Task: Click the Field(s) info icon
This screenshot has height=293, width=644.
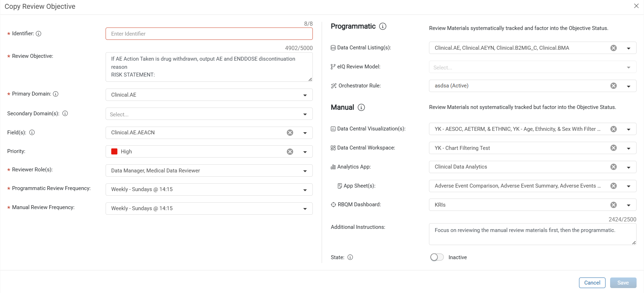Action: click(32, 133)
